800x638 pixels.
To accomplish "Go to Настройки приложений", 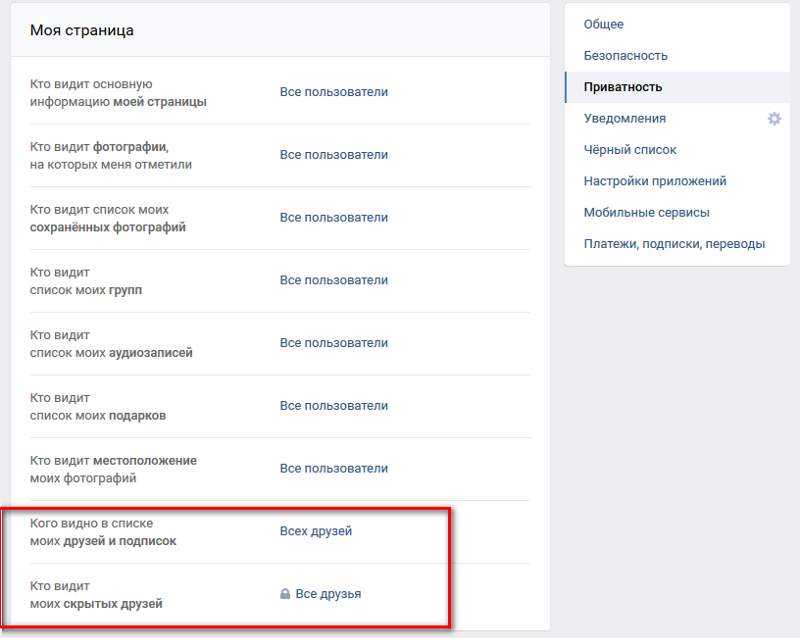I will [654, 182].
